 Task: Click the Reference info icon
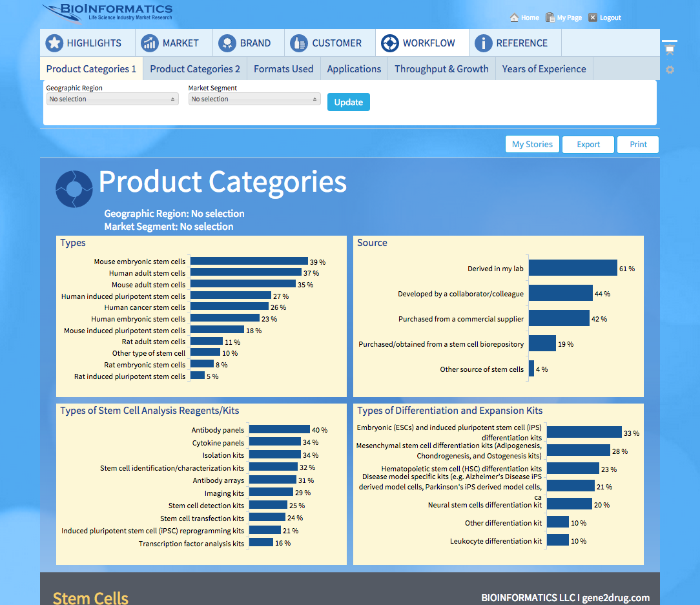click(483, 43)
